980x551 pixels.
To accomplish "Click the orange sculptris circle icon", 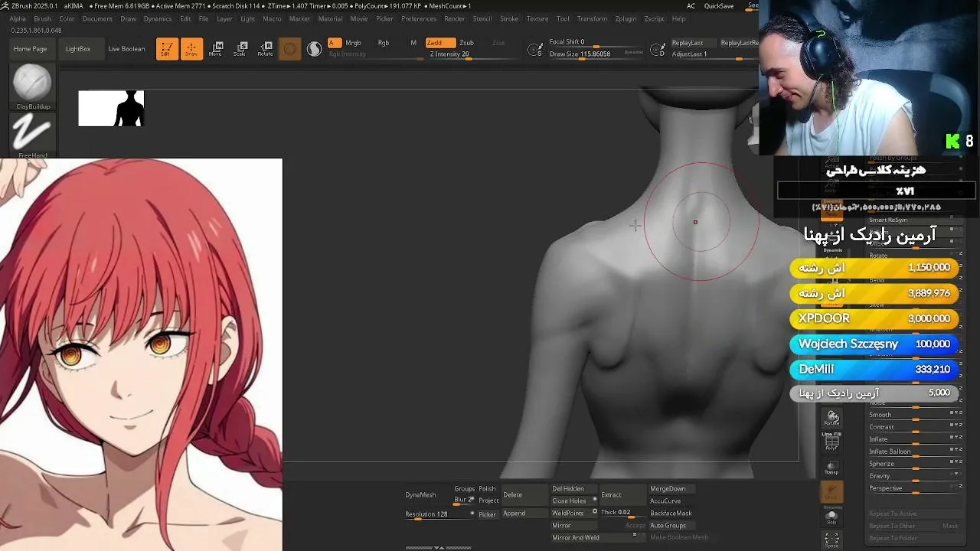I will [x=289, y=50].
